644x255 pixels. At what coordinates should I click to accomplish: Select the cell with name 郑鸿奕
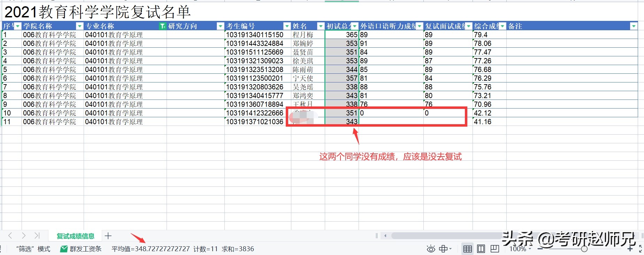pos(308,96)
